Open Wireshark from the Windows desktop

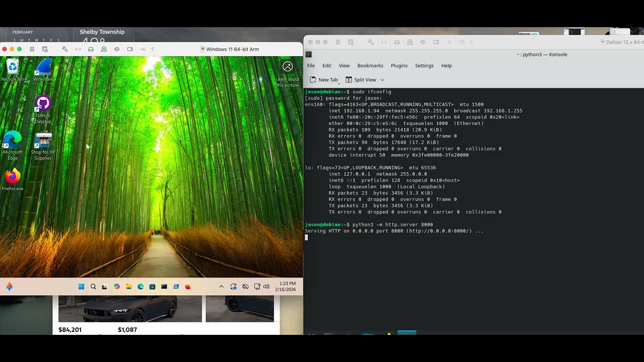click(43, 69)
